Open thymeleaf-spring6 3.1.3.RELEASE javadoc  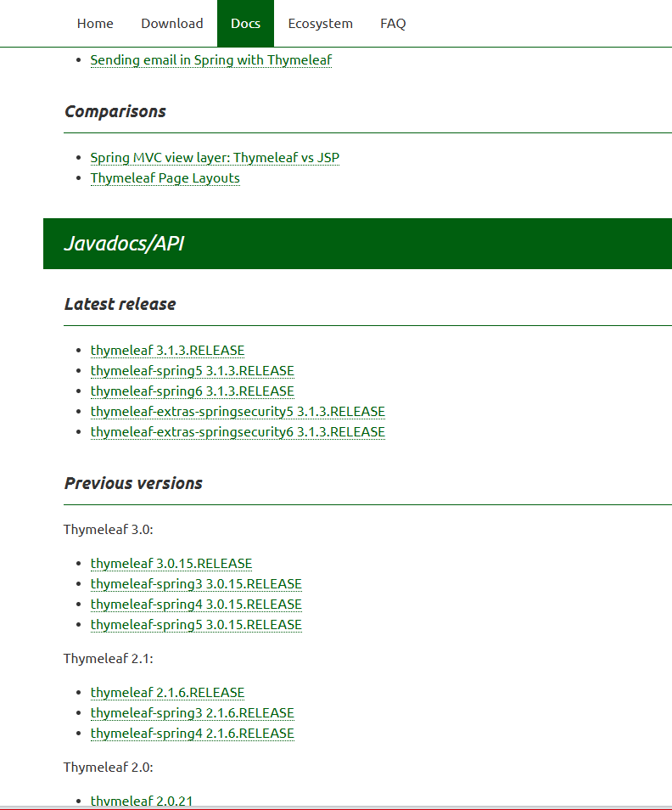point(192,391)
